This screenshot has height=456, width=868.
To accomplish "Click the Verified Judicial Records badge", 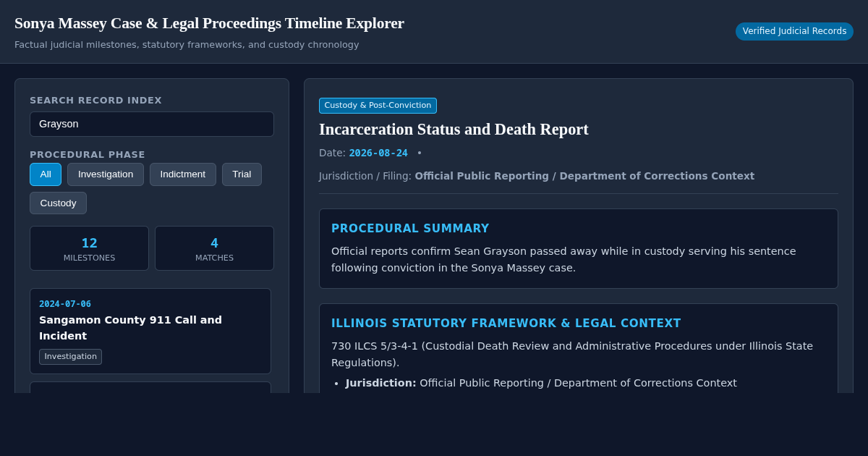I will coord(794,31).
